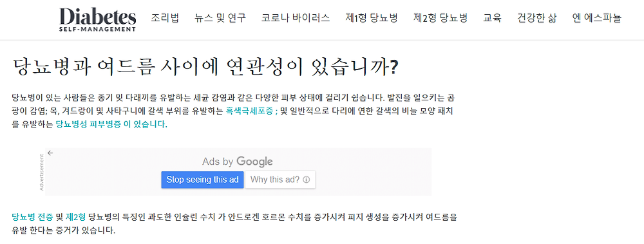Click the Ads by Google label
This screenshot has width=644, height=244.
[x=238, y=162]
